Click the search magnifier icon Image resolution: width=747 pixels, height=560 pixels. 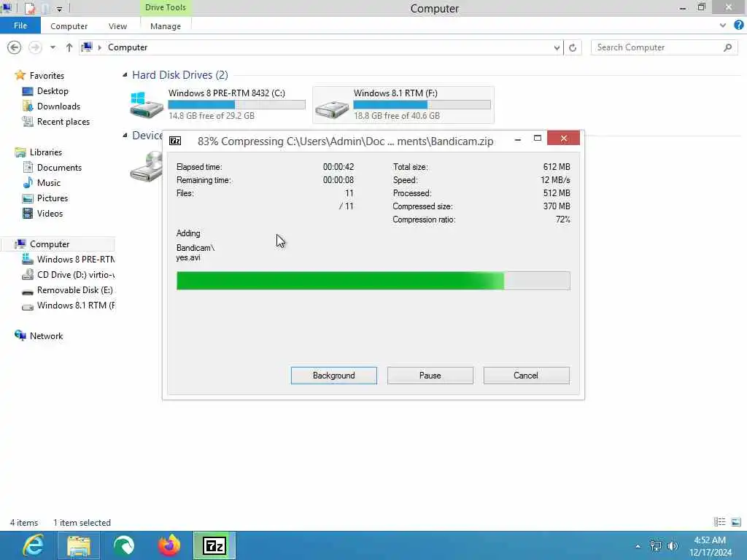(x=727, y=47)
